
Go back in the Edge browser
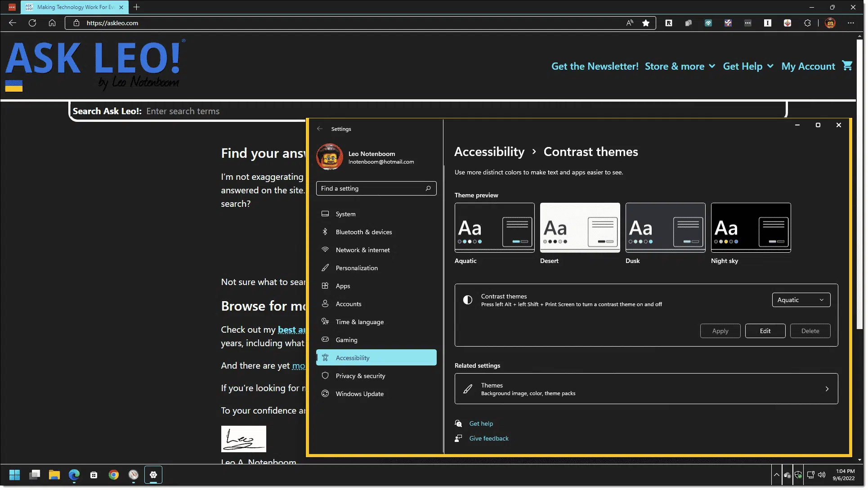click(13, 23)
